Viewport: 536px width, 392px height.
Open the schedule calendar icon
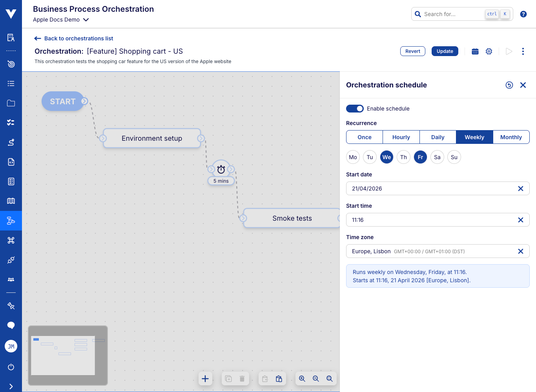point(475,51)
